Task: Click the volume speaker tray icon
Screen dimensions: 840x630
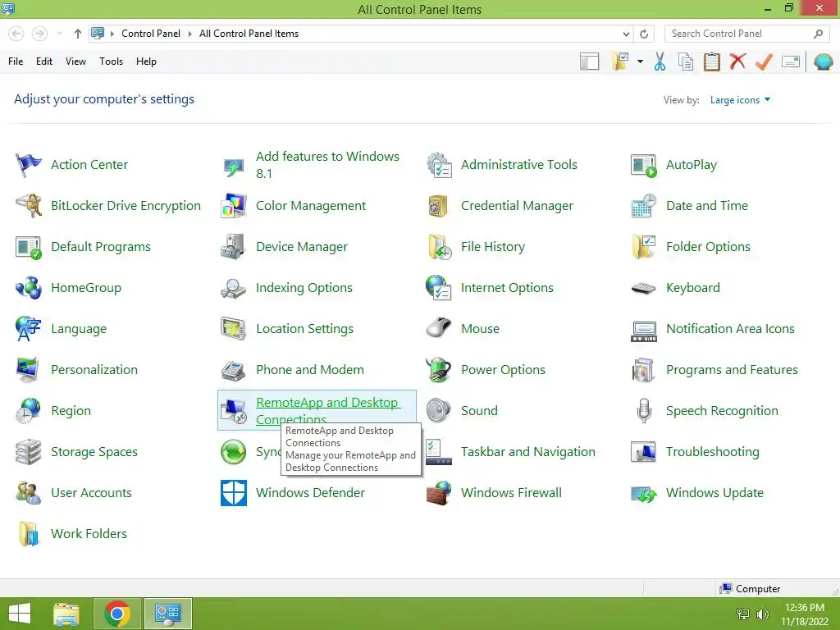Action: click(763, 614)
